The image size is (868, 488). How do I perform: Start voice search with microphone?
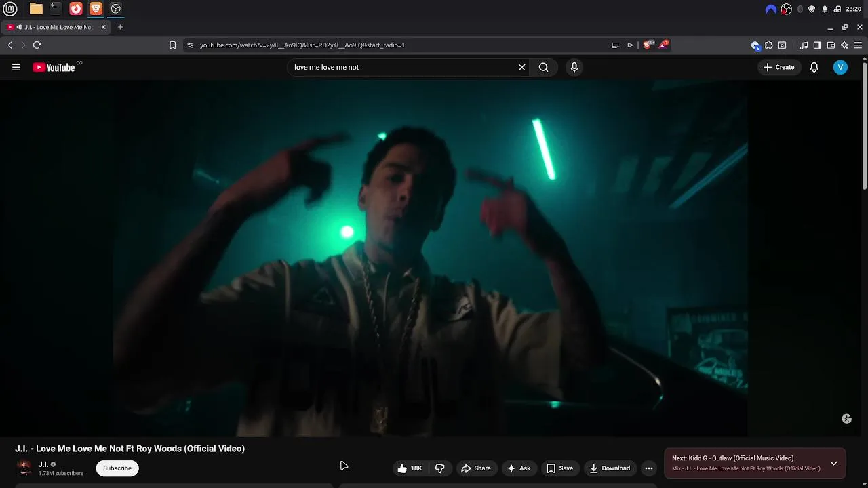point(574,67)
